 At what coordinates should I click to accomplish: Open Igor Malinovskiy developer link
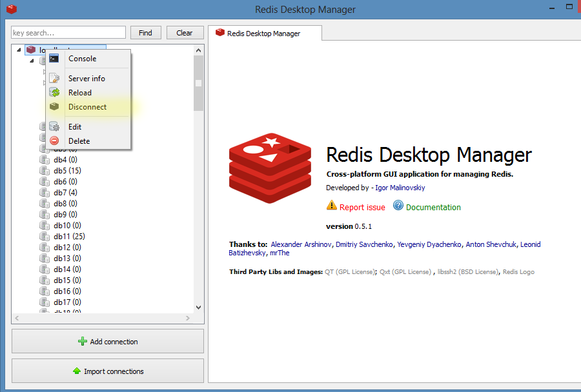tap(400, 188)
